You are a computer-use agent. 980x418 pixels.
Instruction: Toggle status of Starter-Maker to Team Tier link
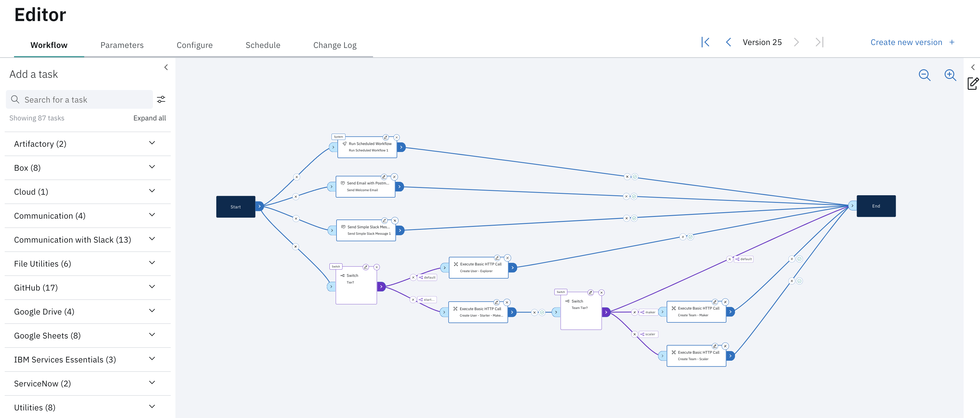(x=542, y=313)
